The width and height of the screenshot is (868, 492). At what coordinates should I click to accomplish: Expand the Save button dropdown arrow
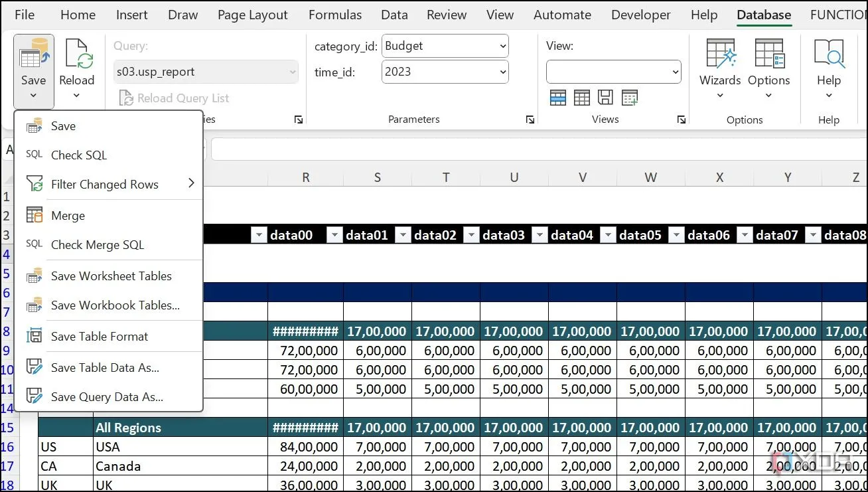[x=33, y=96]
